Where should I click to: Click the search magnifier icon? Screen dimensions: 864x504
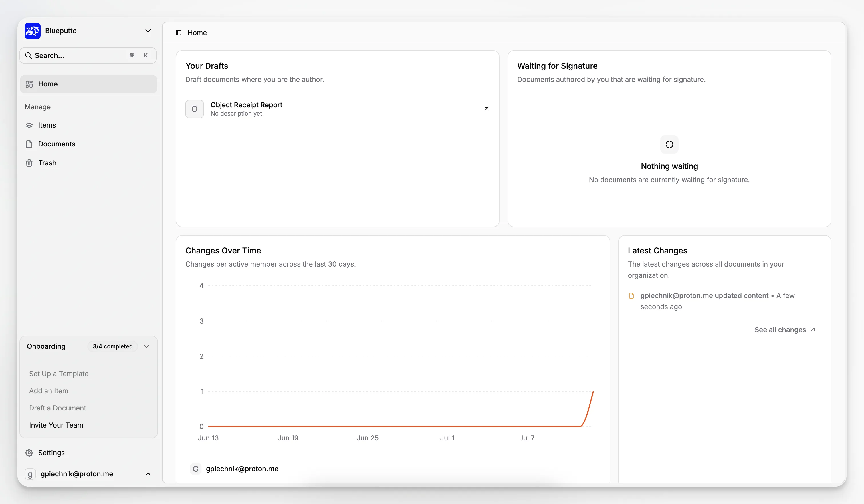[x=28, y=55]
